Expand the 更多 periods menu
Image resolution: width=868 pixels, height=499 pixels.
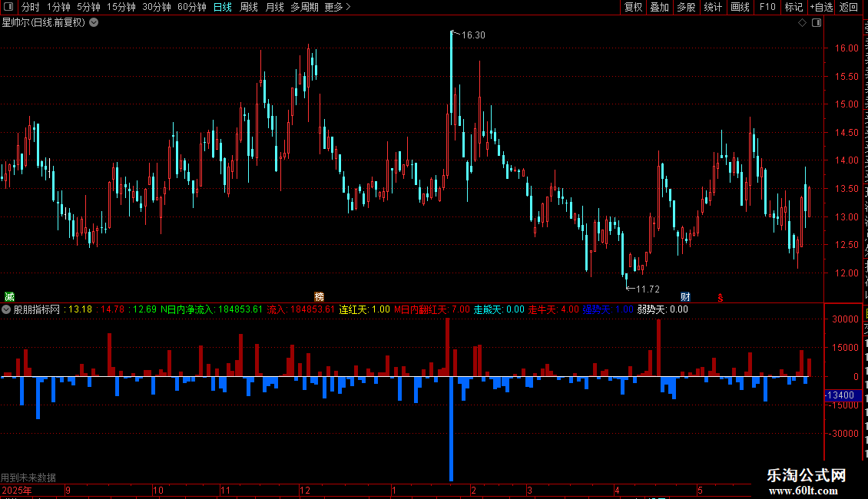(338, 7)
